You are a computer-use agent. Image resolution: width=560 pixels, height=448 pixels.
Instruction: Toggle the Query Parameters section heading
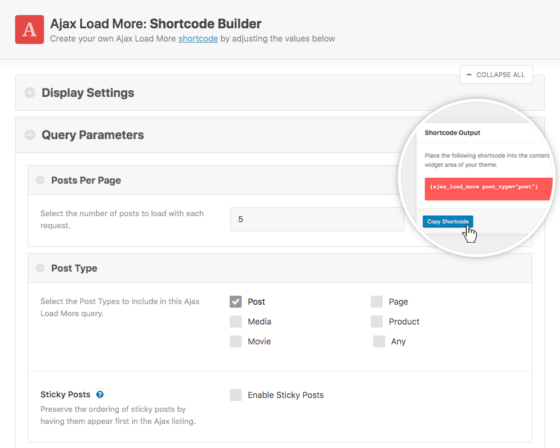pos(93,135)
